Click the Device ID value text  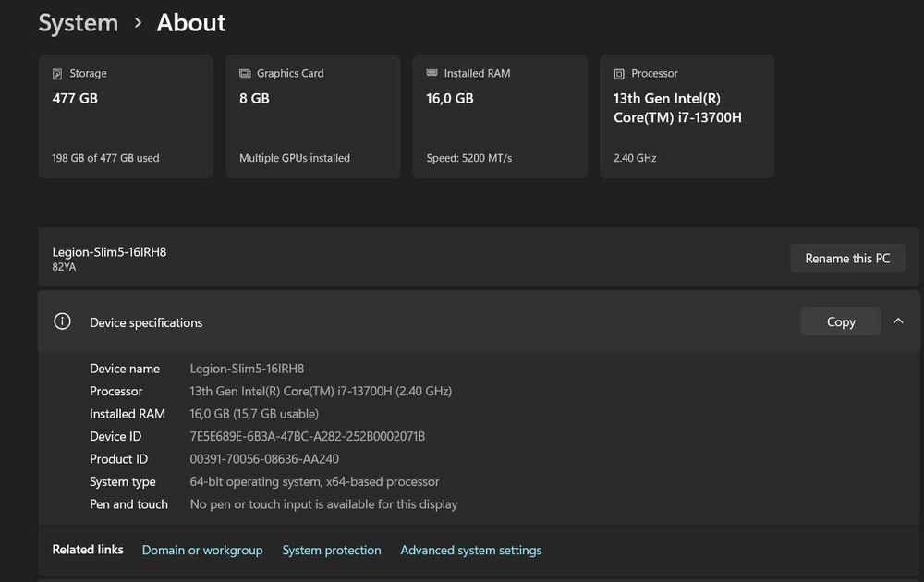click(307, 436)
